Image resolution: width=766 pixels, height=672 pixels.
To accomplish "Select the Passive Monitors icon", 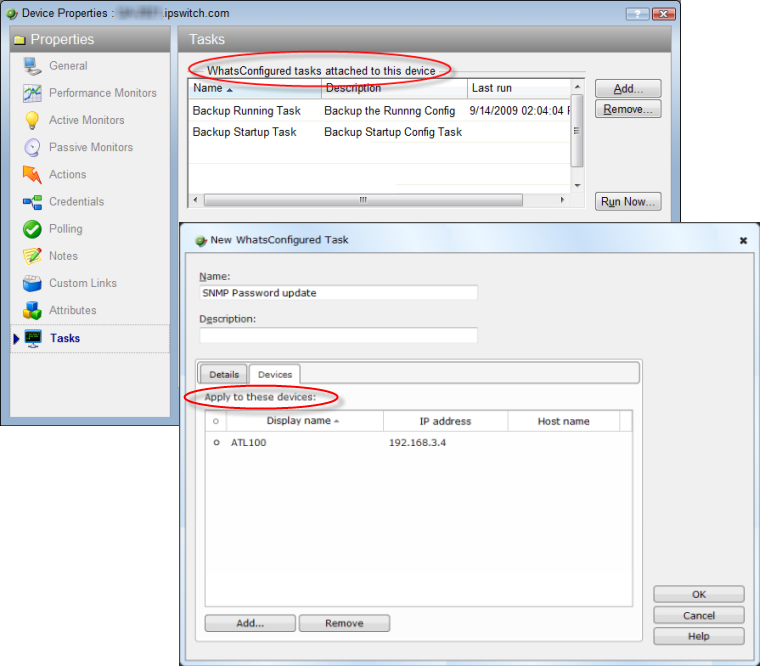I will pyautogui.click(x=32, y=147).
